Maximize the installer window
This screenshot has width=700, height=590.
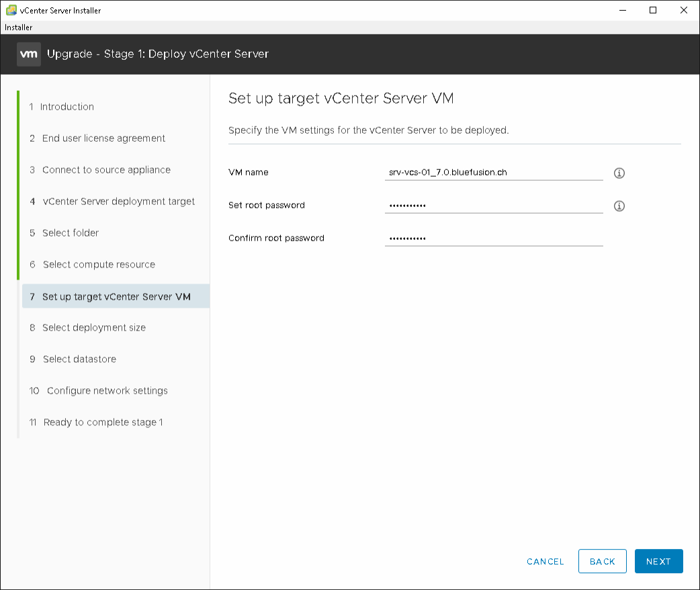tap(652, 11)
